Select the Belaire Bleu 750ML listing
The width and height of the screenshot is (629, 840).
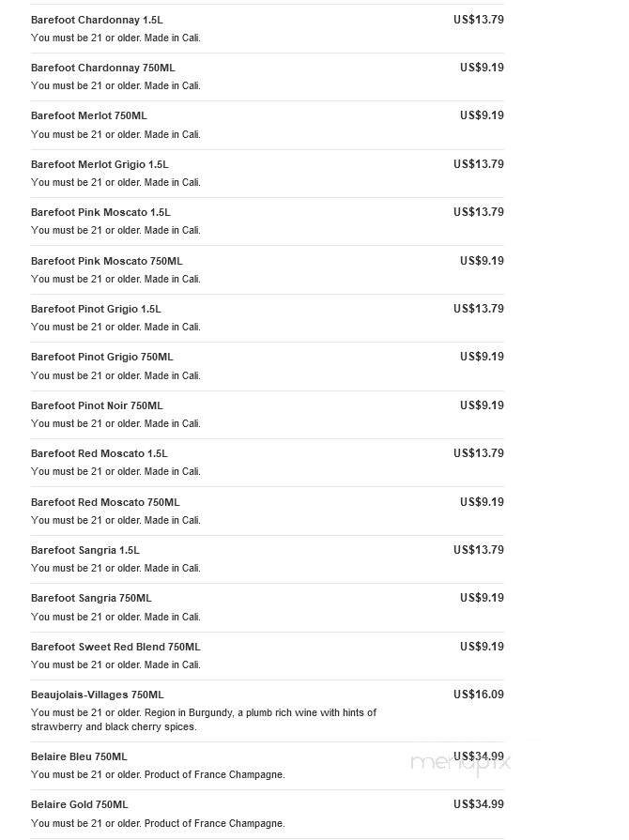point(79,756)
